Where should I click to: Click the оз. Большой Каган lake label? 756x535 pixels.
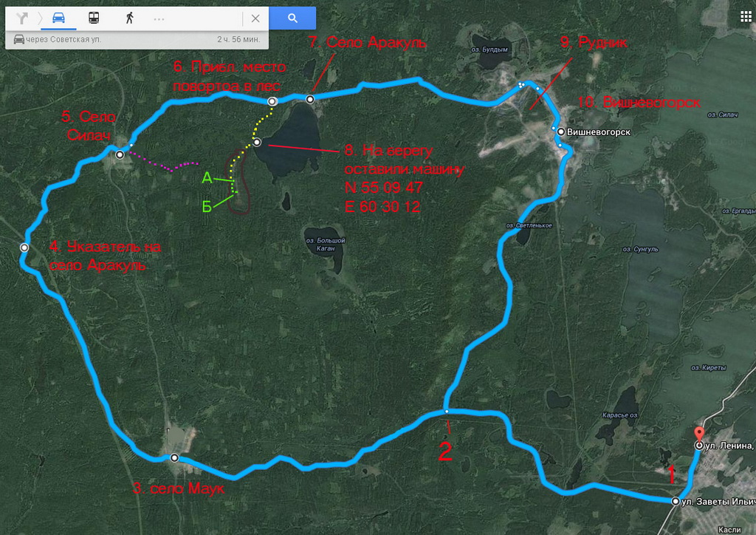(326, 244)
